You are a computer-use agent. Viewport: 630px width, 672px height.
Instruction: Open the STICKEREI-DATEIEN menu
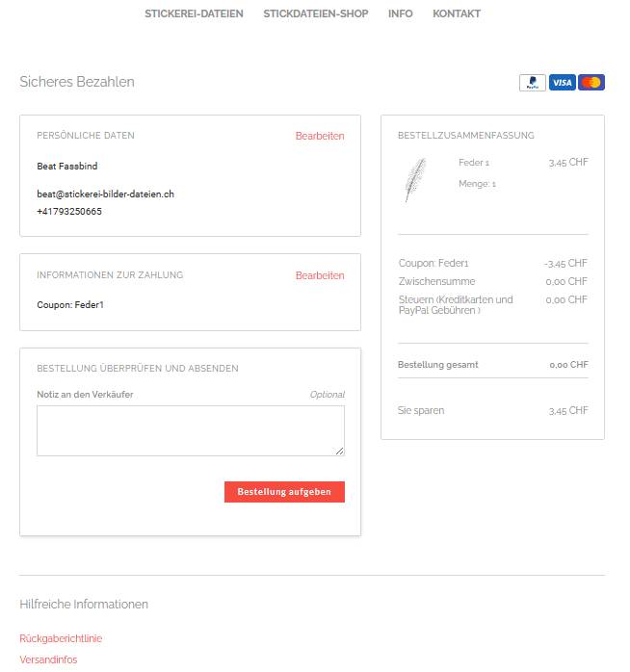(194, 13)
